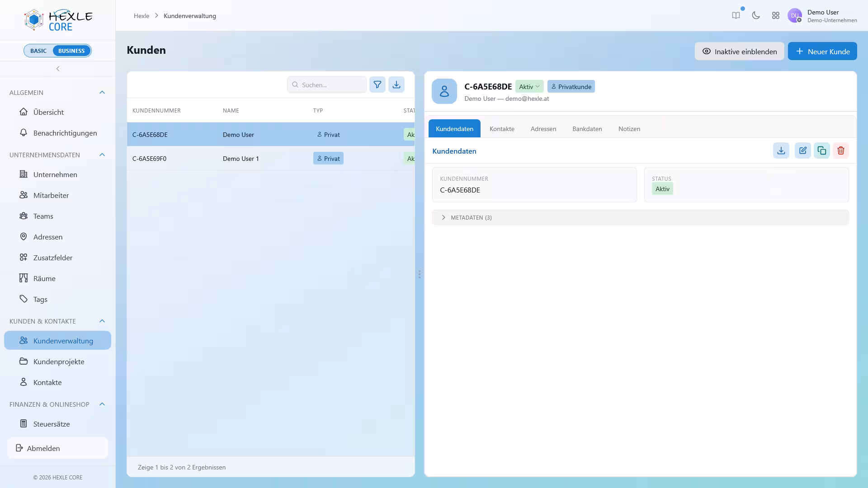Go to Übersicht
This screenshot has width=868, height=488.
[x=57, y=112]
